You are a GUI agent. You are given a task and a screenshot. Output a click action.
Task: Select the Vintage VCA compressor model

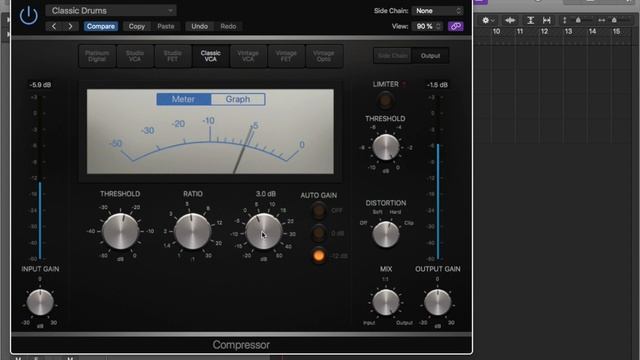point(248,56)
